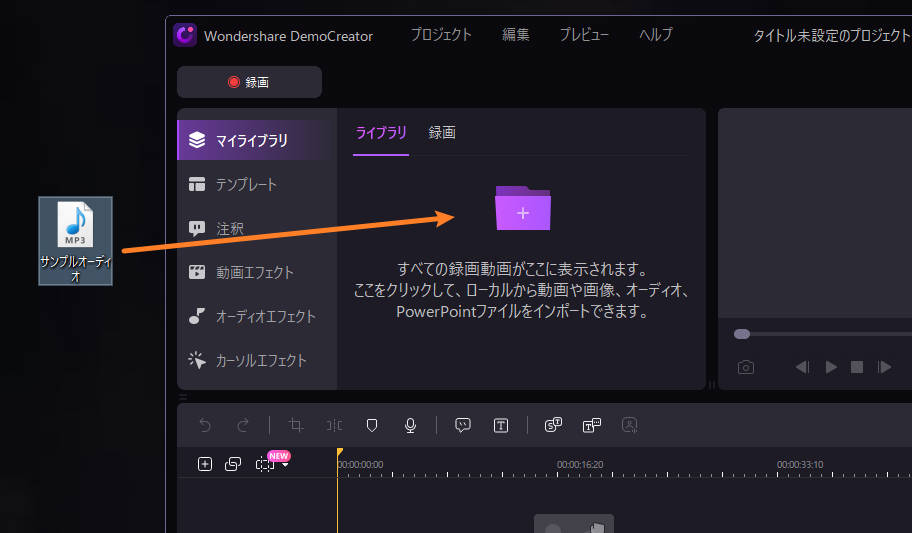The image size is (912, 533).
Task: Step to the next frame in the preview
Action: tap(885, 367)
